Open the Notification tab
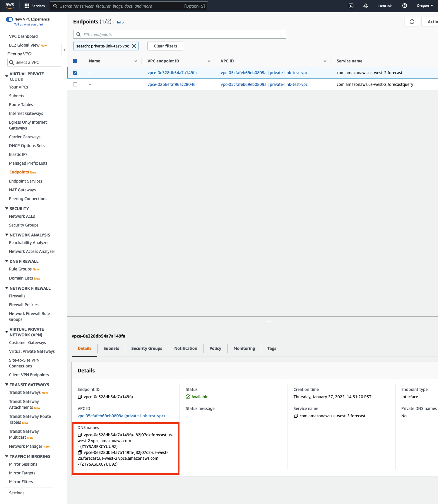The height and width of the screenshot is (504, 438). pos(186,348)
